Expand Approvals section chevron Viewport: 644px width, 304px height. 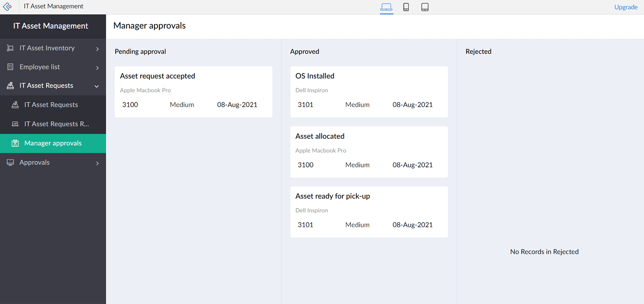point(97,163)
